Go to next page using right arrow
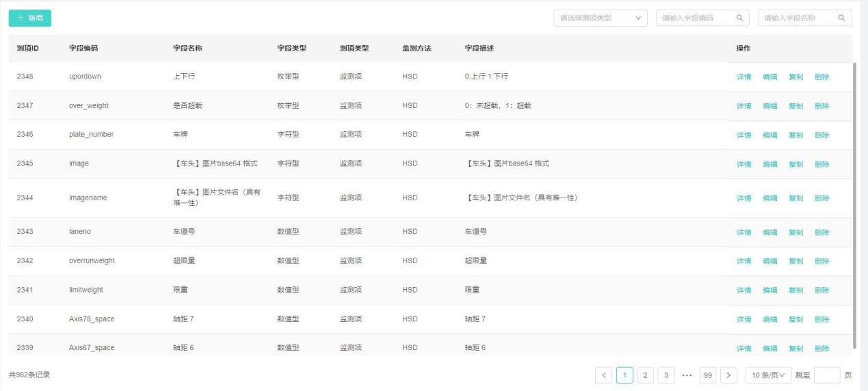The image size is (868, 391). (x=729, y=375)
